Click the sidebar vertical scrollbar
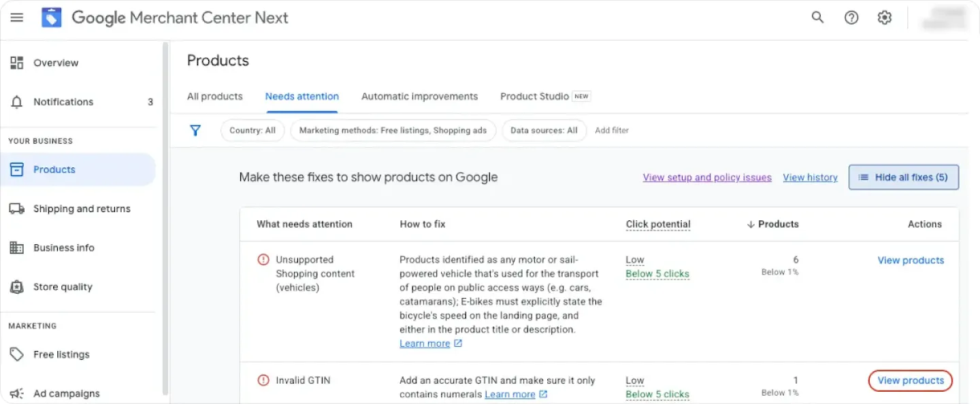This screenshot has width=980, height=404. (x=165, y=218)
